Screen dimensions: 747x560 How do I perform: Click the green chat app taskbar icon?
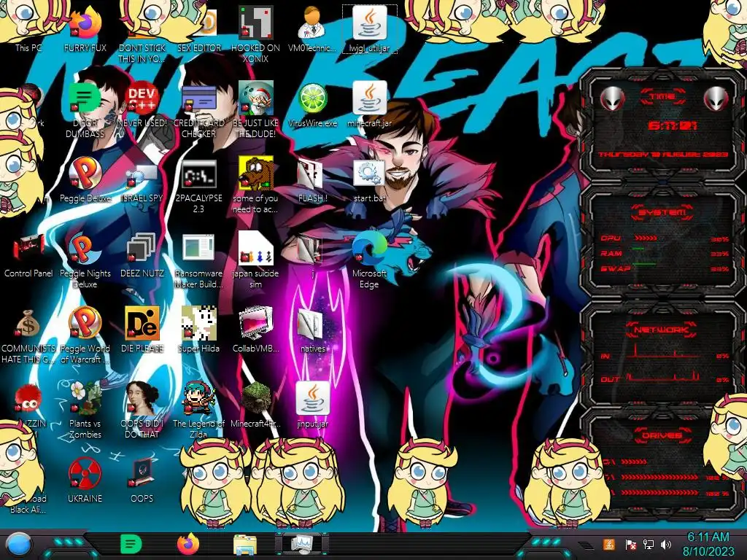131,544
